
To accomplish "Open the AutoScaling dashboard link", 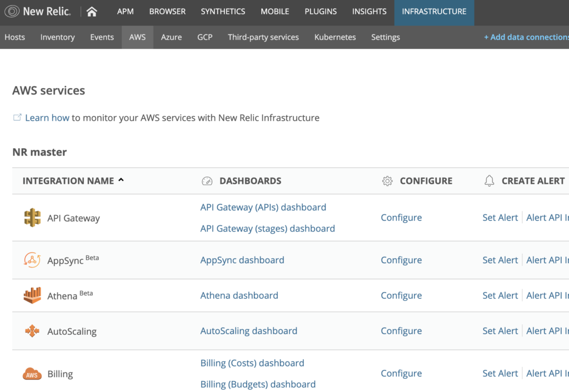I will (248, 331).
